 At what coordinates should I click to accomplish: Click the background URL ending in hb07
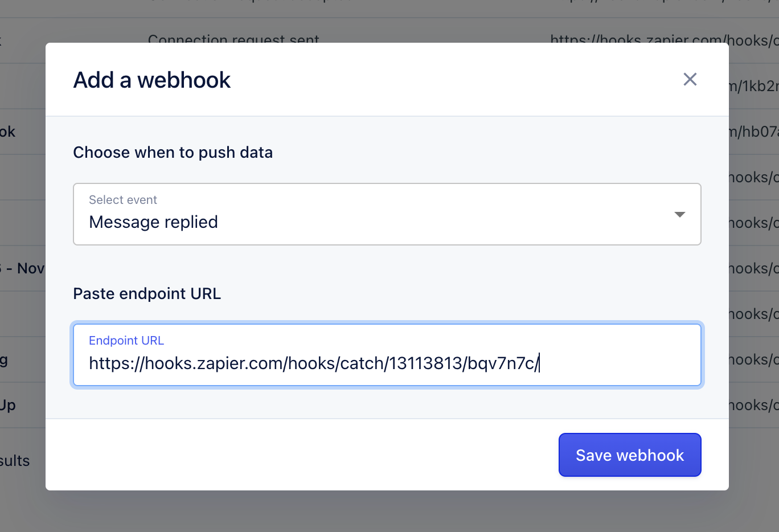753,132
